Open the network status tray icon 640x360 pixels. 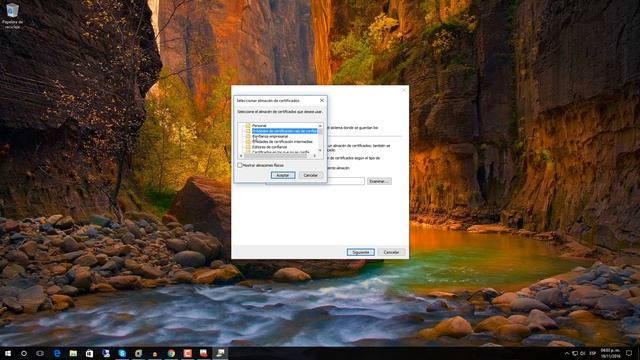pos(575,353)
